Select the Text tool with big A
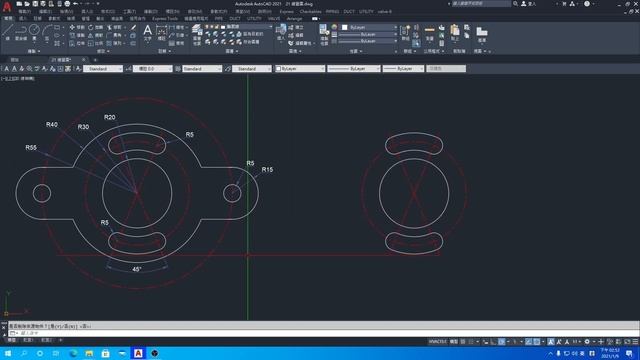 pyautogui.click(x=148, y=33)
